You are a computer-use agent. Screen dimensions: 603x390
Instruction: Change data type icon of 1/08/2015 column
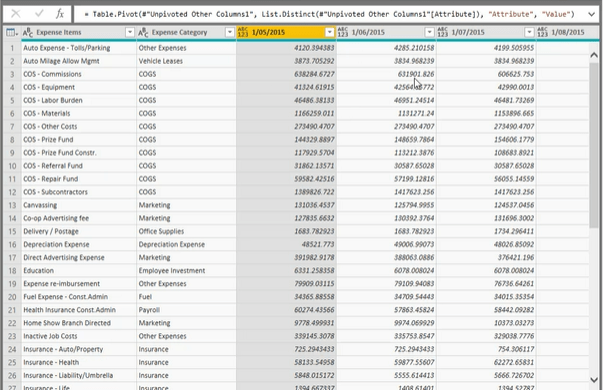point(542,32)
